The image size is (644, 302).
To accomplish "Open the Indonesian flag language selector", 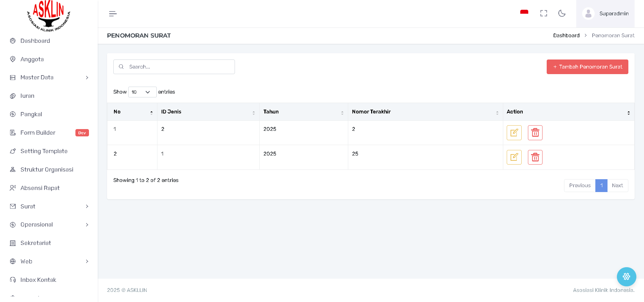I will [x=524, y=13].
